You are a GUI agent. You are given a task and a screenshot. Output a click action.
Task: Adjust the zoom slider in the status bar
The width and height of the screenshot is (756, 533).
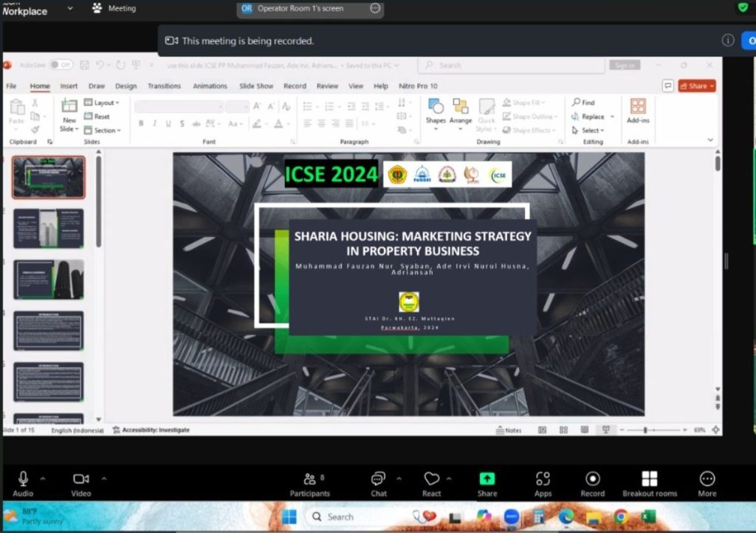(x=646, y=430)
